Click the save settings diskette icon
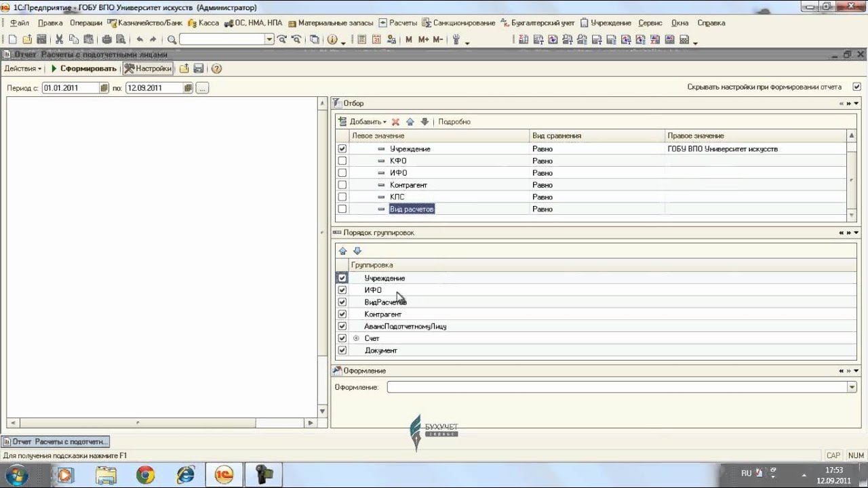 tap(199, 68)
